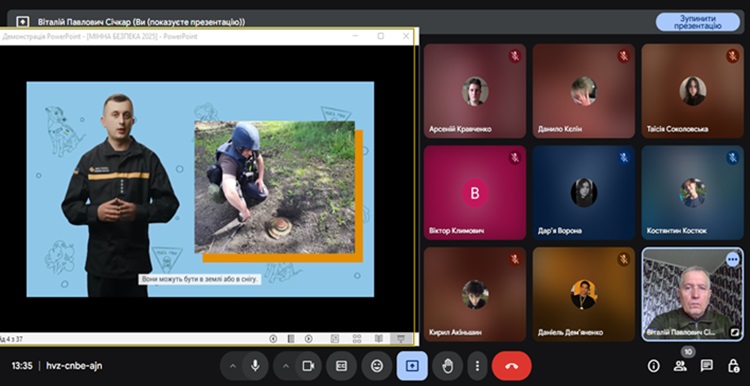This screenshot has width=750, height=386.
Task: Select Таїсія Соколовська participant tile
Action: [693, 91]
